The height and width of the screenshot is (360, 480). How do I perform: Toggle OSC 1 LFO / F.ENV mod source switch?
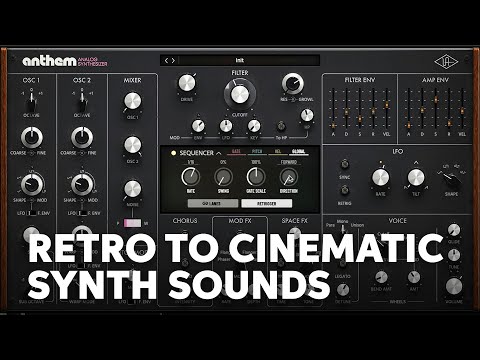point(32,213)
